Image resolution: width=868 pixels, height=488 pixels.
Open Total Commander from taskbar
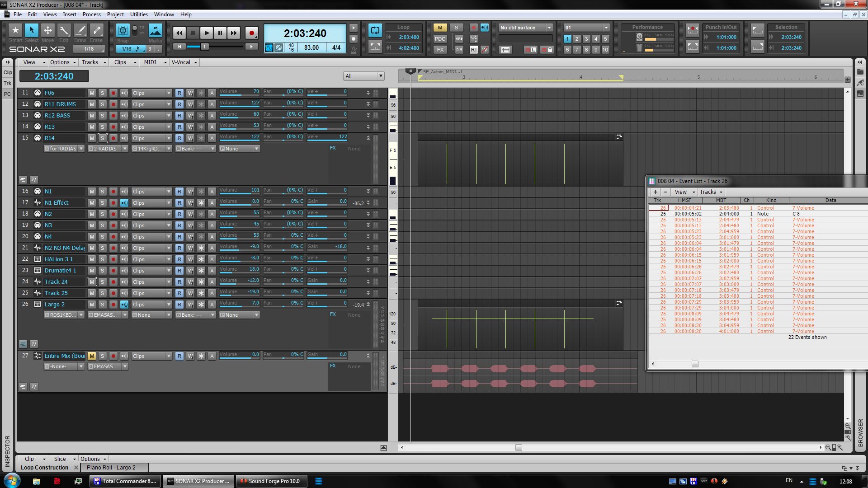click(125, 481)
